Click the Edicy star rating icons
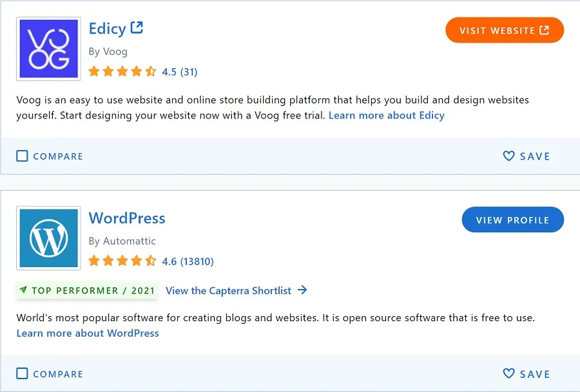The width and height of the screenshot is (580, 392). [122, 71]
